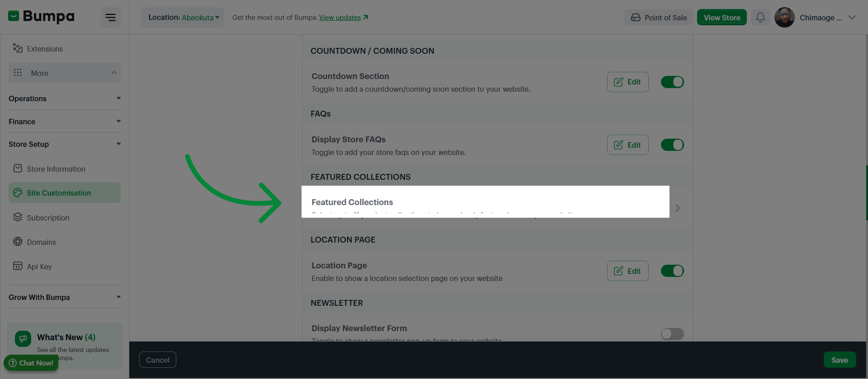Disable the Display Store FAQs toggle

point(672,145)
